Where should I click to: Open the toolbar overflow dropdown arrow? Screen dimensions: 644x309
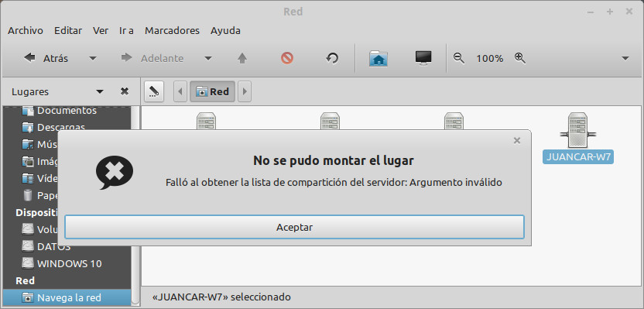pyautogui.click(x=625, y=58)
